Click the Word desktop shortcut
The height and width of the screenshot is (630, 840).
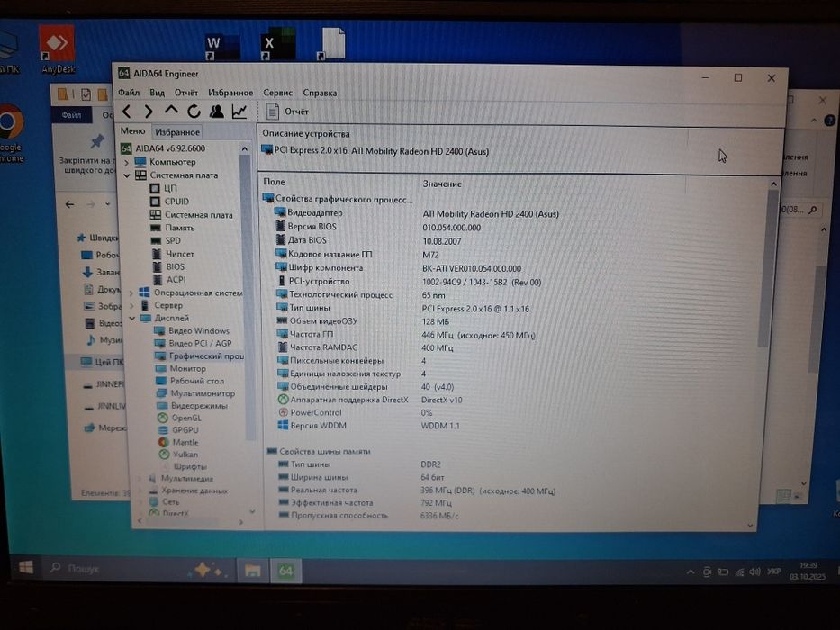[221, 46]
